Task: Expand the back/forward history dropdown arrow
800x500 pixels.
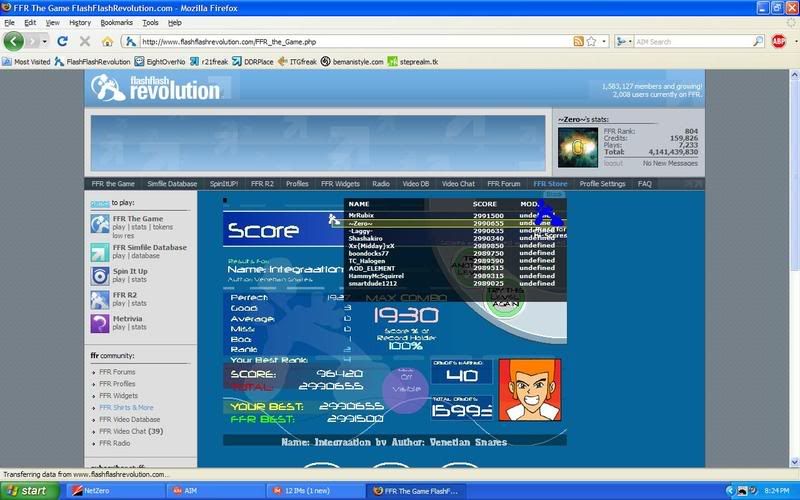Action: coord(43,41)
